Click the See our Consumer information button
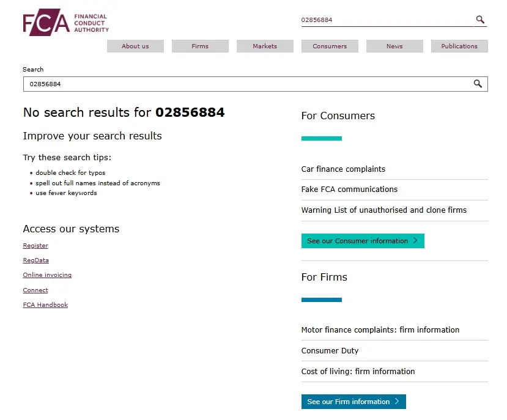 coord(363,241)
